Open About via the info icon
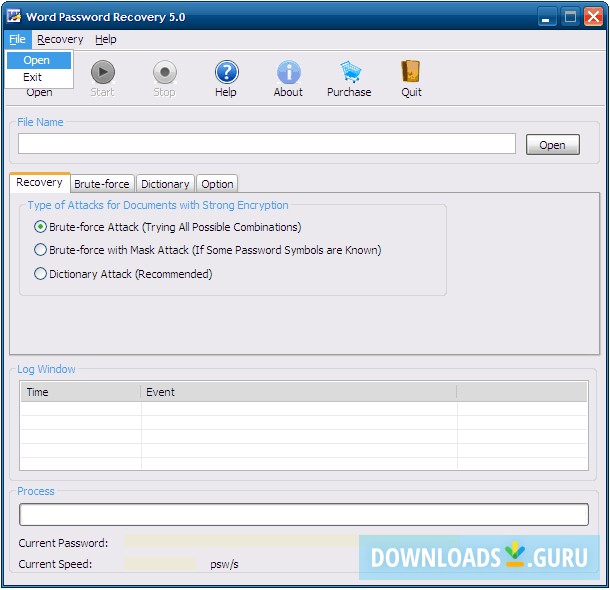Image resolution: width=610 pixels, height=590 pixels. (x=288, y=72)
